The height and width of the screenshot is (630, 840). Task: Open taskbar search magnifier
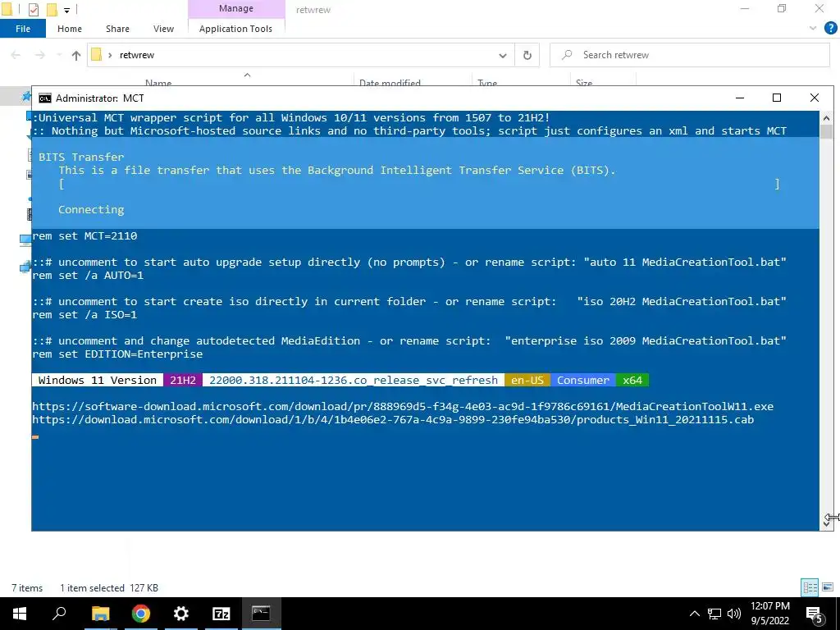(x=59, y=614)
